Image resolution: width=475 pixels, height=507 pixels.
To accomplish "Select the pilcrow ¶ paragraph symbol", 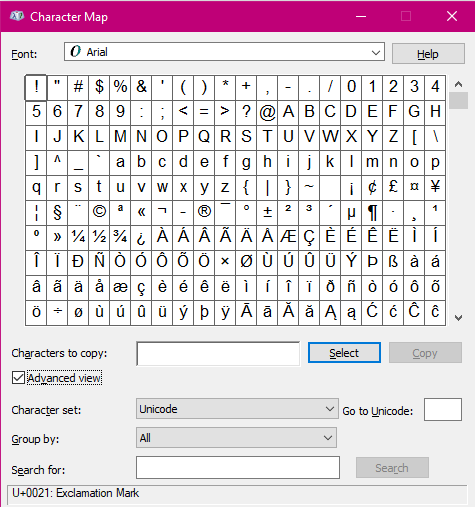I will tap(372, 213).
